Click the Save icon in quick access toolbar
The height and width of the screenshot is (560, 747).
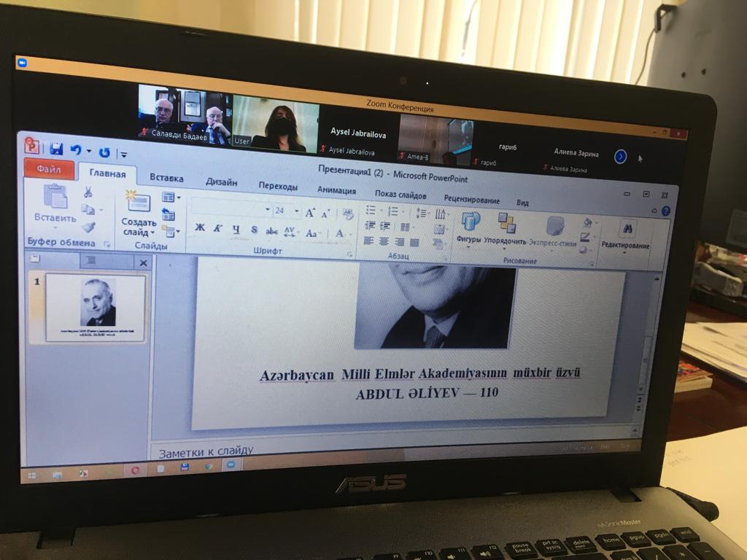[x=56, y=149]
